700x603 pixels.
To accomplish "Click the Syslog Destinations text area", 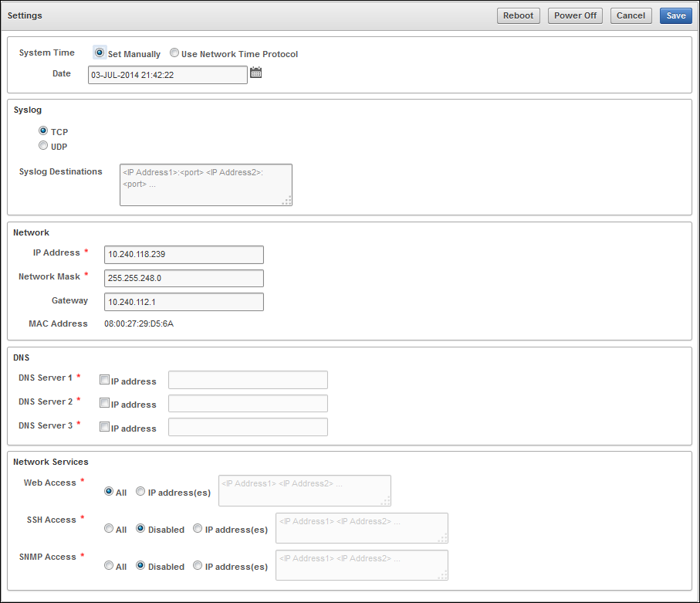I will point(206,185).
